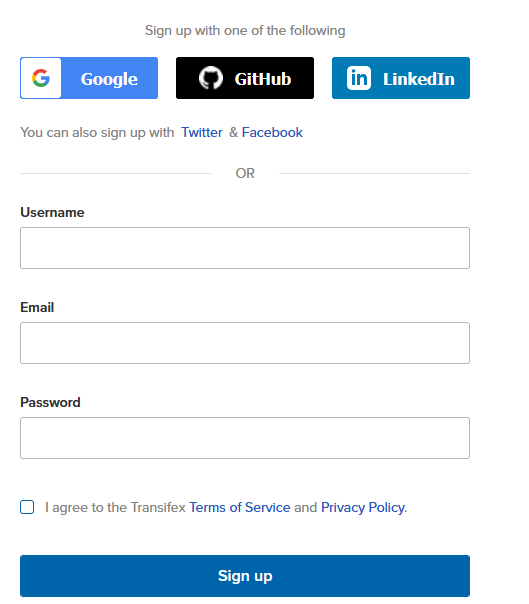Open the Privacy Policy link

click(363, 508)
